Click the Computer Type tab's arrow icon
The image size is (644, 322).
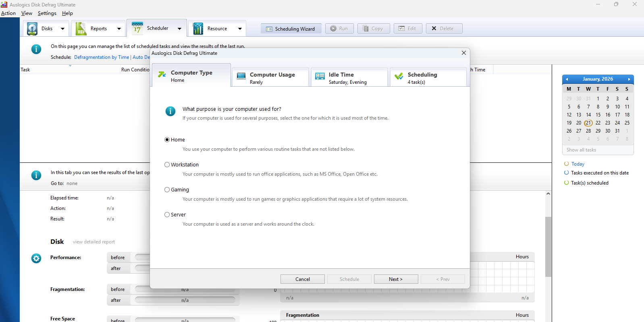click(x=162, y=75)
